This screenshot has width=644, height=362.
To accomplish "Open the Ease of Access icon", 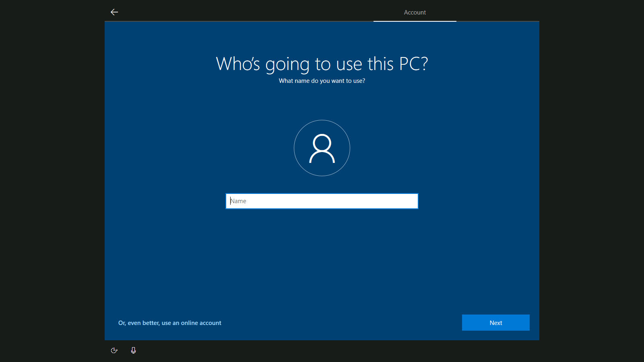I will click(x=114, y=350).
